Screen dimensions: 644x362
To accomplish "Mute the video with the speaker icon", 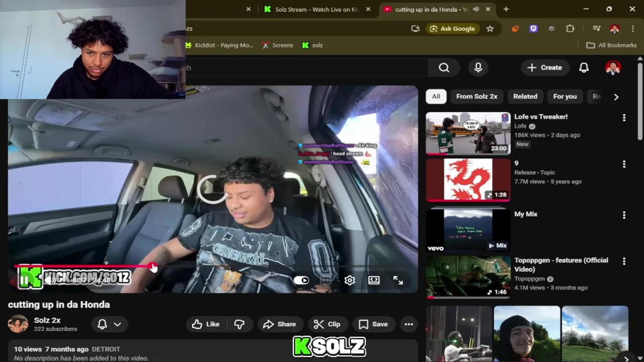I will point(50,280).
